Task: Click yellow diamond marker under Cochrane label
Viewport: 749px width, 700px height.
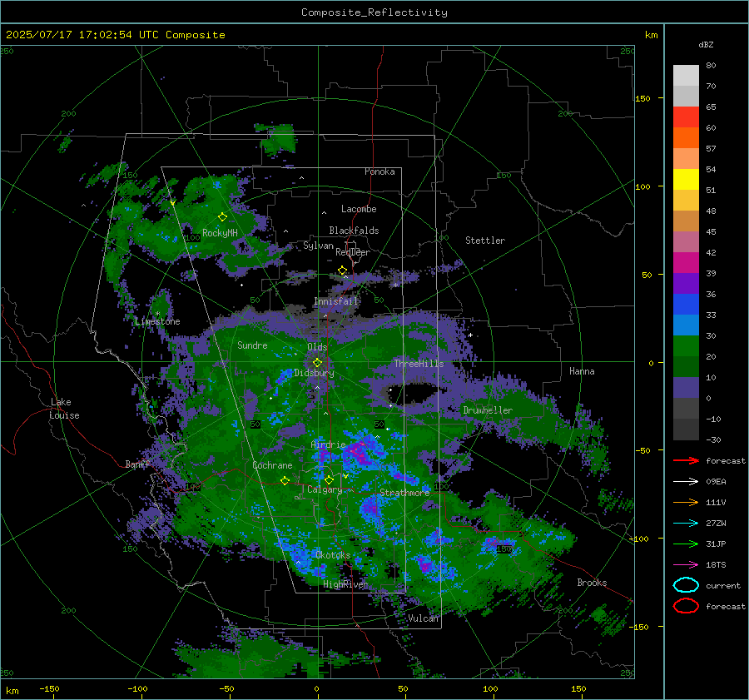Action: click(x=285, y=480)
